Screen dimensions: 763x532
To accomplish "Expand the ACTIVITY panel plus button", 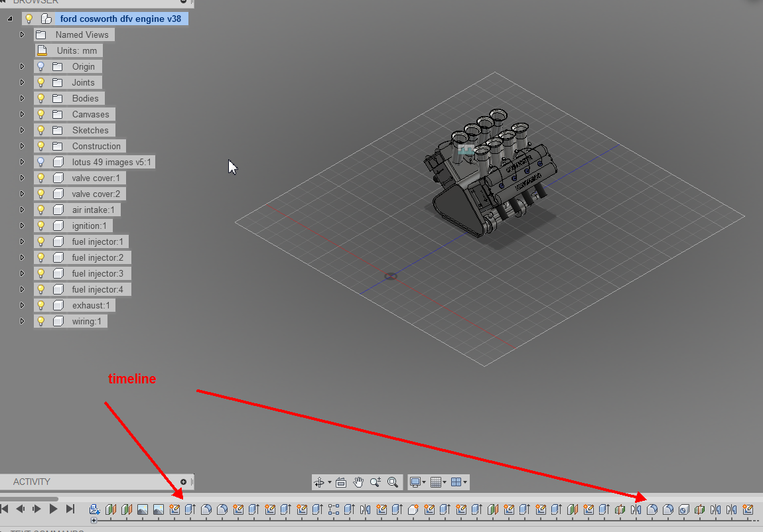I will (x=183, y=482).
